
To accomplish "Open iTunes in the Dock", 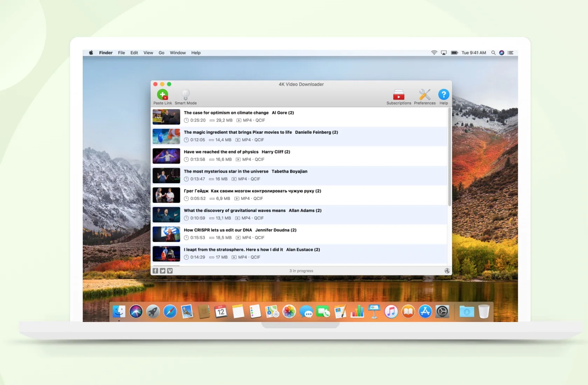I will point(391,311).
